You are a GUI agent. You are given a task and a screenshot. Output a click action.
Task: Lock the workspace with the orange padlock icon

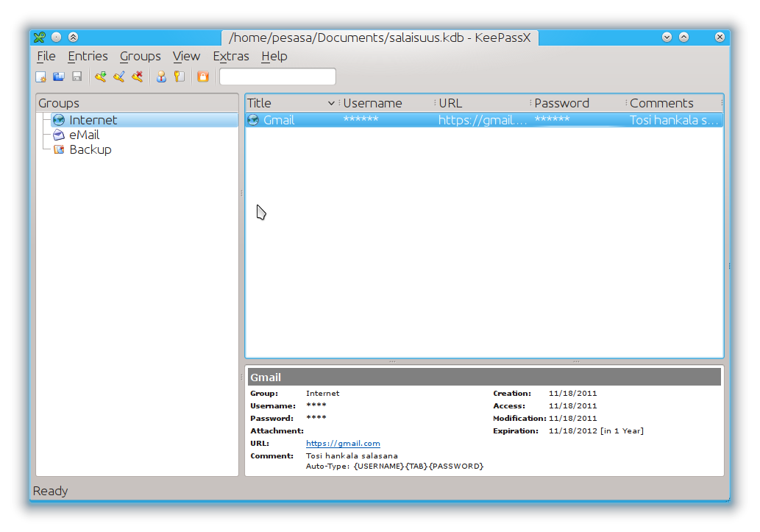pyautogui.click(x=203, y=77)
